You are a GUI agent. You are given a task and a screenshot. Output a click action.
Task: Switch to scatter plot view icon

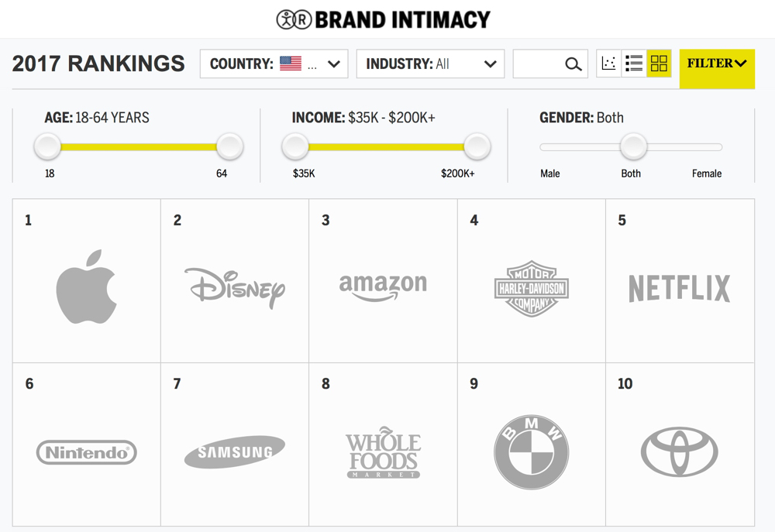click(609, 63)
